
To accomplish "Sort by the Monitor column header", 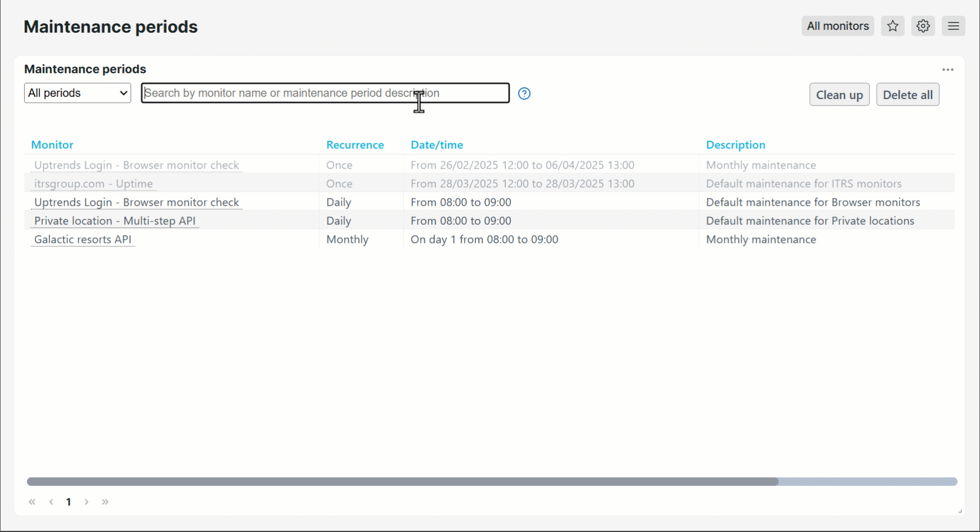I will coord(52,145).
